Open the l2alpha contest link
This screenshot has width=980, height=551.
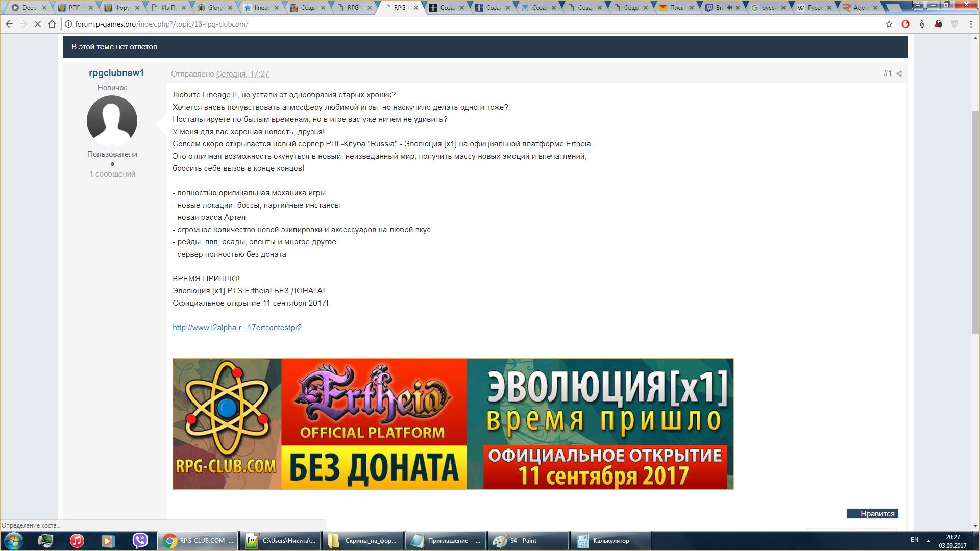tap(237, 328)
